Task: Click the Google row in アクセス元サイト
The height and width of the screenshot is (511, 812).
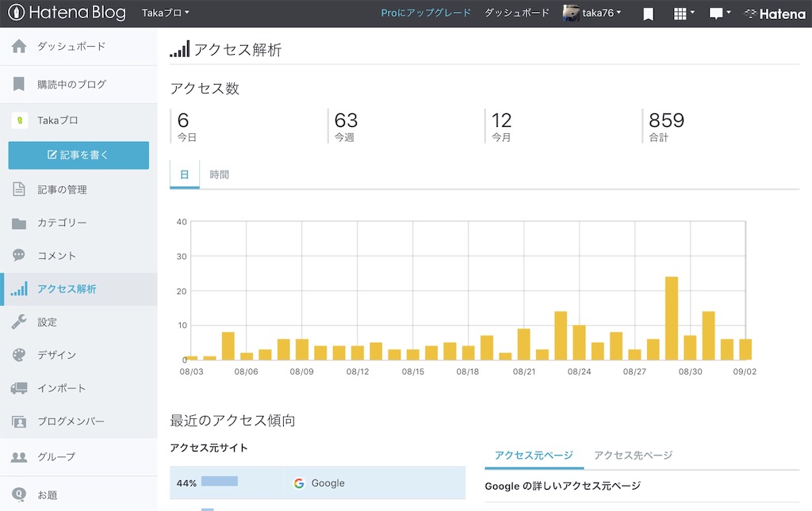Action: point(317,482)
